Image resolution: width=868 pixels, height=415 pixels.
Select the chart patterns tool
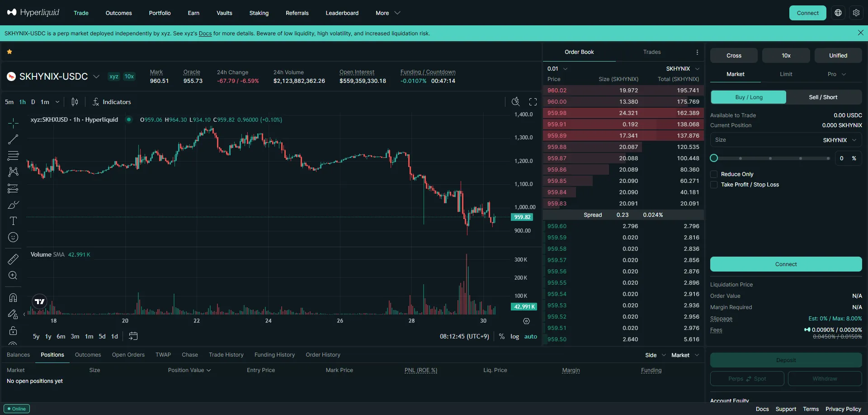(x=13, y=172)
